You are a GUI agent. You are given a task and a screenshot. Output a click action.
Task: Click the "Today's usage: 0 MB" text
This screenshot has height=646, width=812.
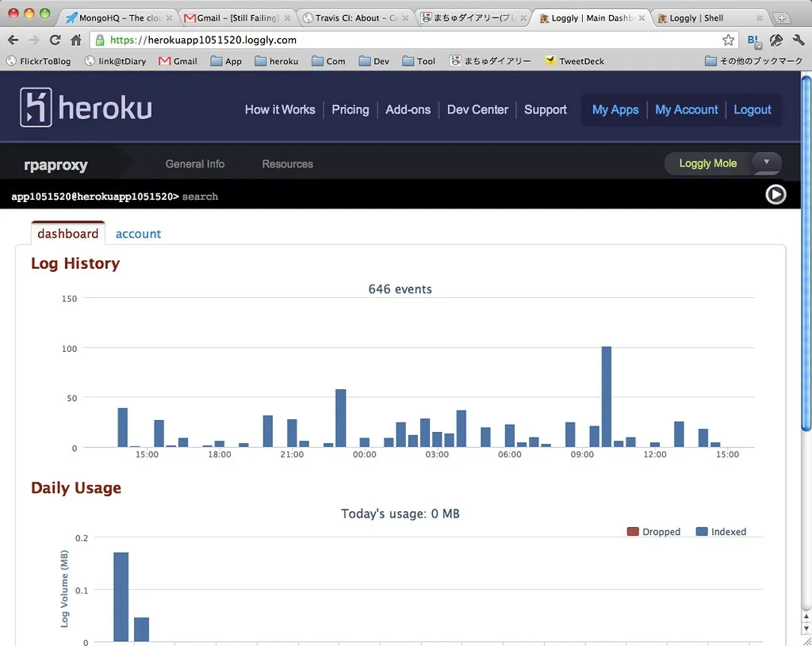(400, 514)
